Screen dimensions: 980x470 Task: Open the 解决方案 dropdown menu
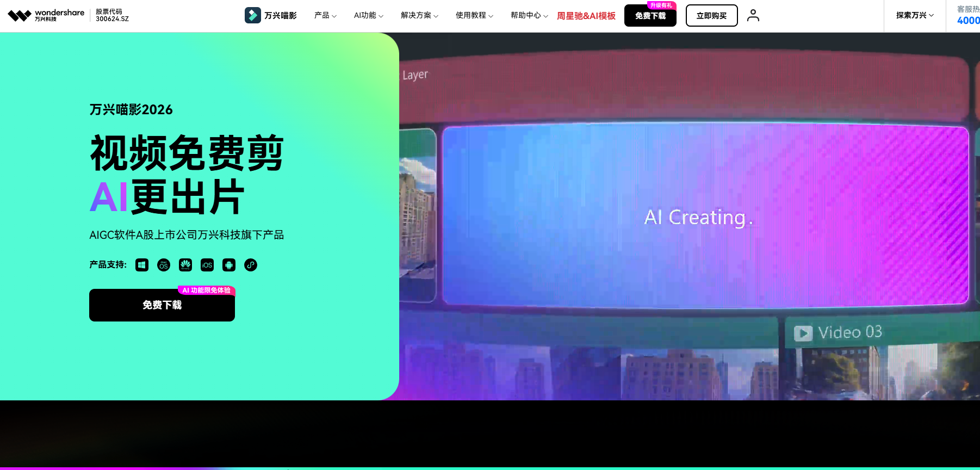419,15
